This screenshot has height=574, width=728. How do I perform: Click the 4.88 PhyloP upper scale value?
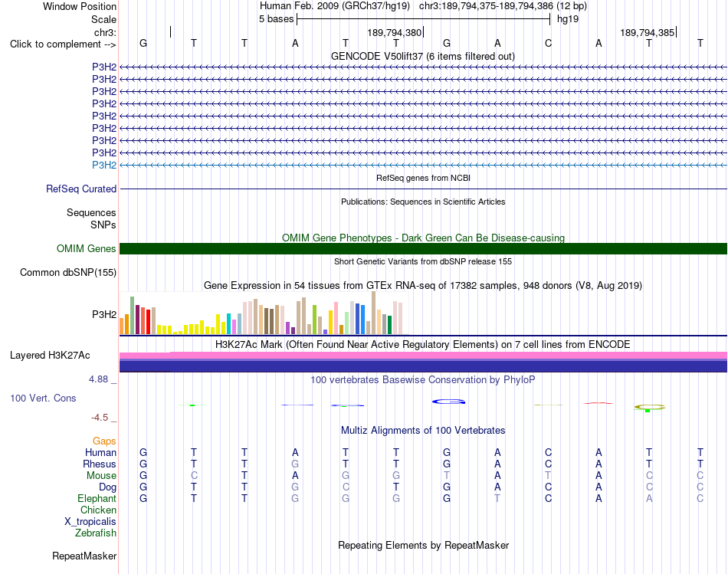98,379
